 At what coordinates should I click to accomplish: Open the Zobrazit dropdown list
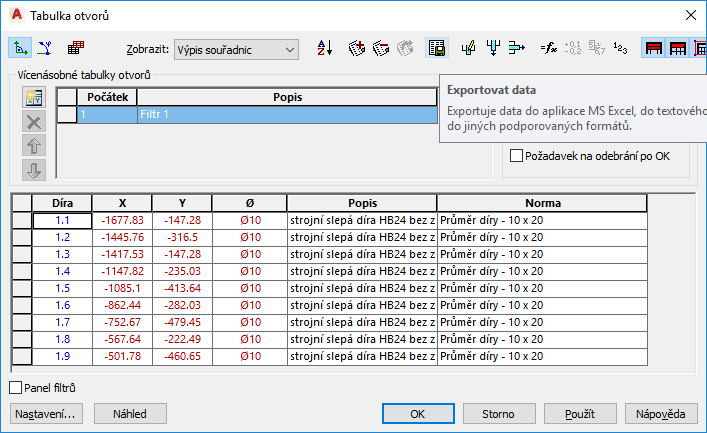pos(235,48)
